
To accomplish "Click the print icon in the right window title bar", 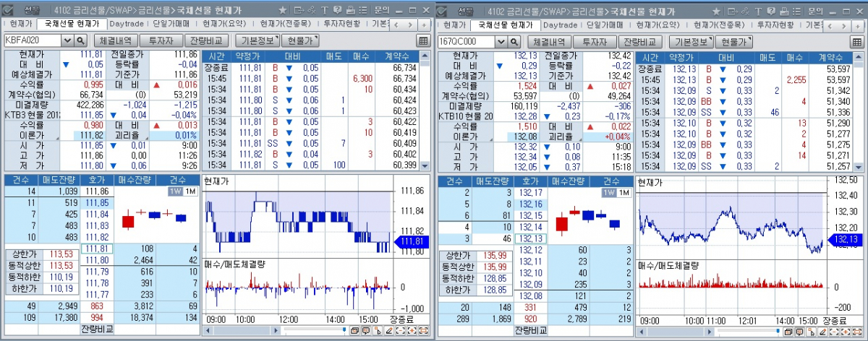I will coord(784,11).
